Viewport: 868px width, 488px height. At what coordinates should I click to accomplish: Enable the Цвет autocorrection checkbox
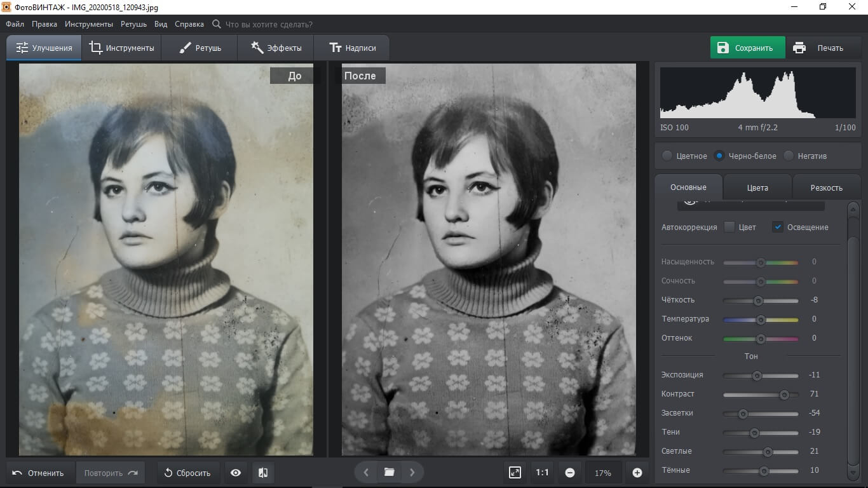[x=729, y=227]
